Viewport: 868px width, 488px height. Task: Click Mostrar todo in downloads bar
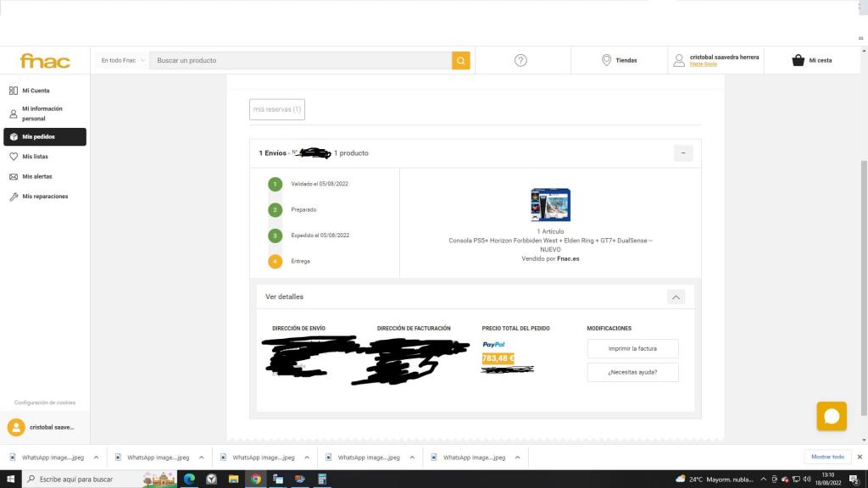[x=827, y=457]
